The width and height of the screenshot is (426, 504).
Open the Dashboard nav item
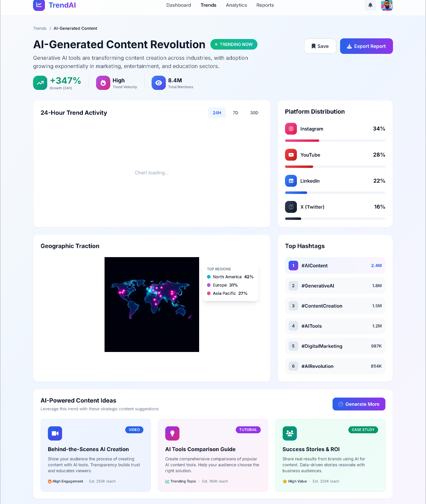179,5
